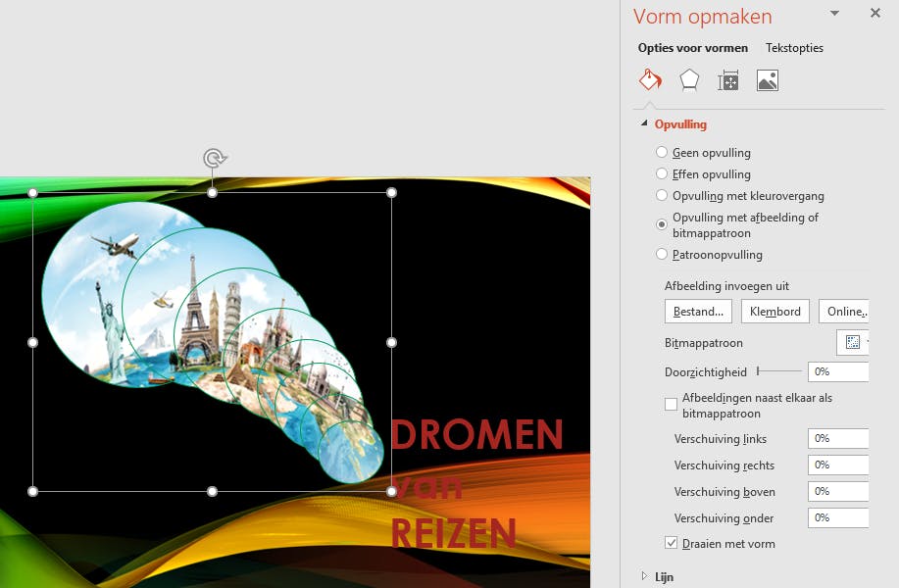Open the Vorm opmaken pane options arrow
Screen dimensions: 899x588
835,13
